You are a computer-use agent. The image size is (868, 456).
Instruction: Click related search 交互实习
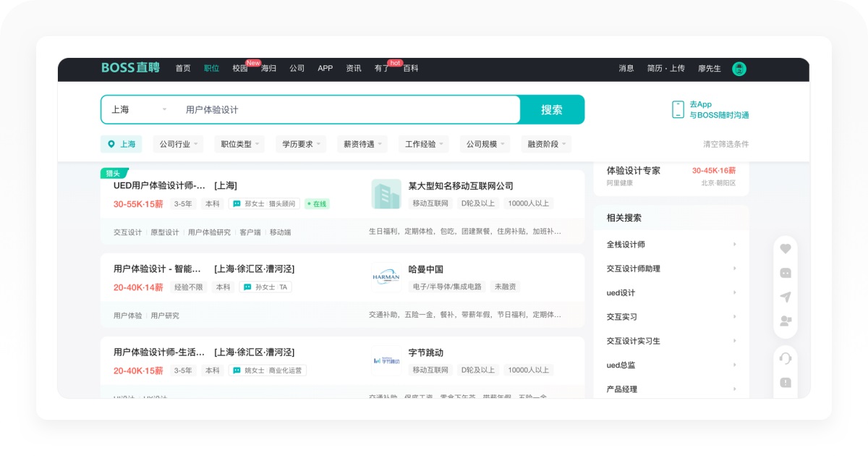[x=622, y=317]
